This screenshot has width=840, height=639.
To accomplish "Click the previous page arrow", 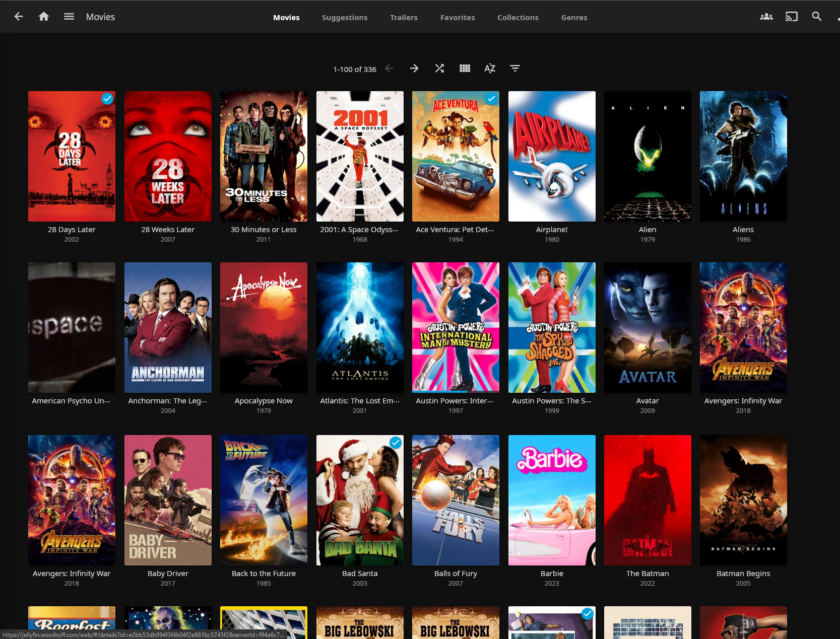I will coord(389,68).
